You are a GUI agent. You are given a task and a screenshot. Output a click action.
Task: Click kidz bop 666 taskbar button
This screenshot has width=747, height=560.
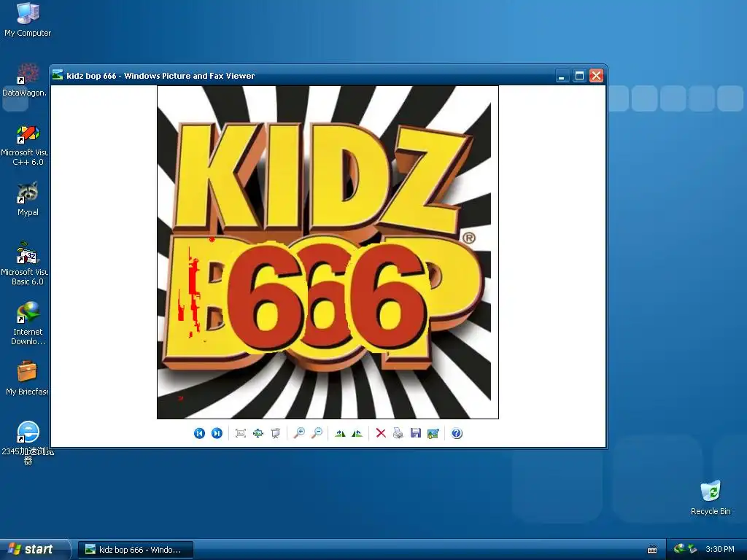[136, 550]
